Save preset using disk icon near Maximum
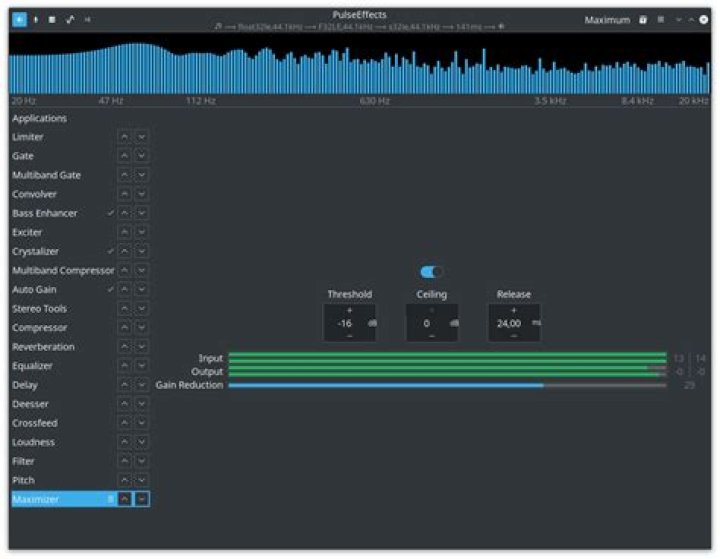720x559 pixels. tap(643, 20)
